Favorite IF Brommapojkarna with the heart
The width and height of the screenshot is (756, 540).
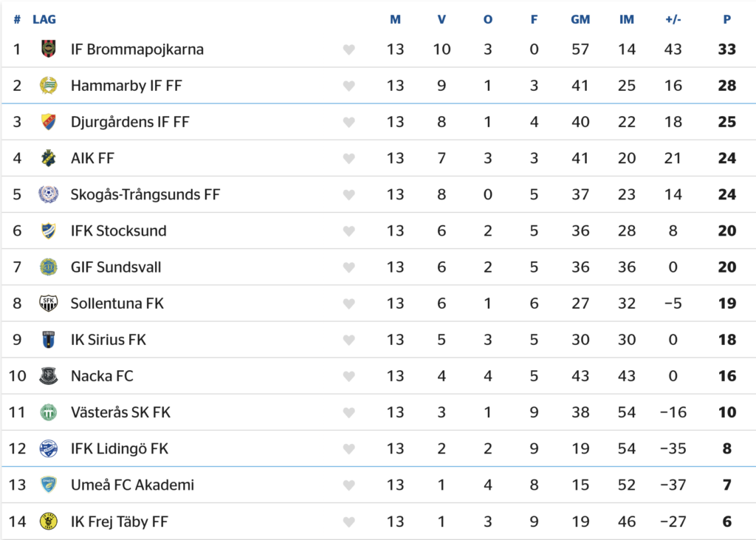pos(349,50)
